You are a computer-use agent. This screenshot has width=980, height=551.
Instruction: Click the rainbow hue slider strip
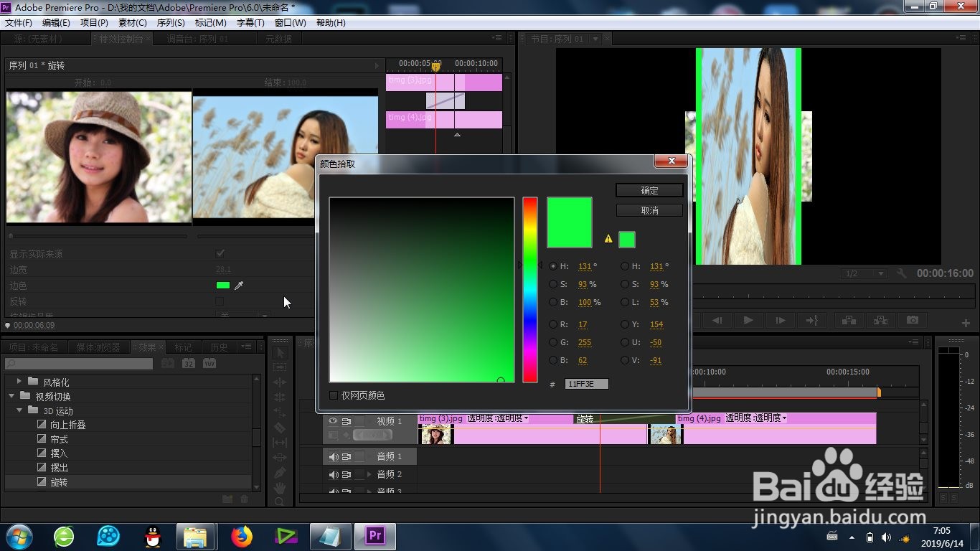click(x=529, y=290)
